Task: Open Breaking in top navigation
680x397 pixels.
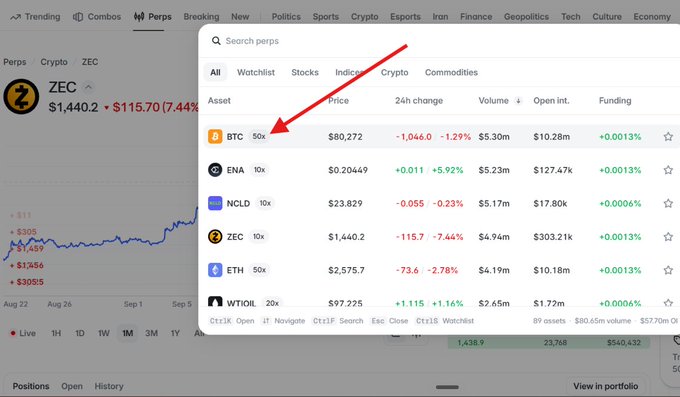Action: pyautogui.click(x=201, y=17)
